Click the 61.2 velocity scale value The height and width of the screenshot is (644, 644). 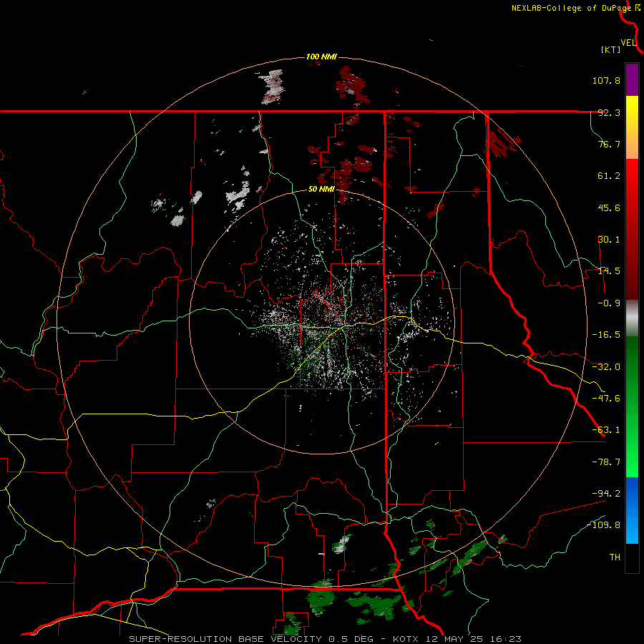tap(609, 176)
